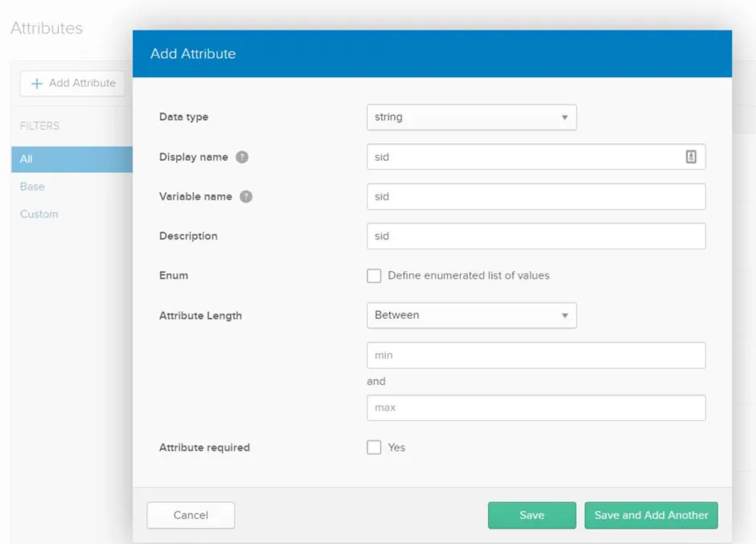Screen dimensions: 756x544
Task: Click the min length input field
Action: pos(536,356)
